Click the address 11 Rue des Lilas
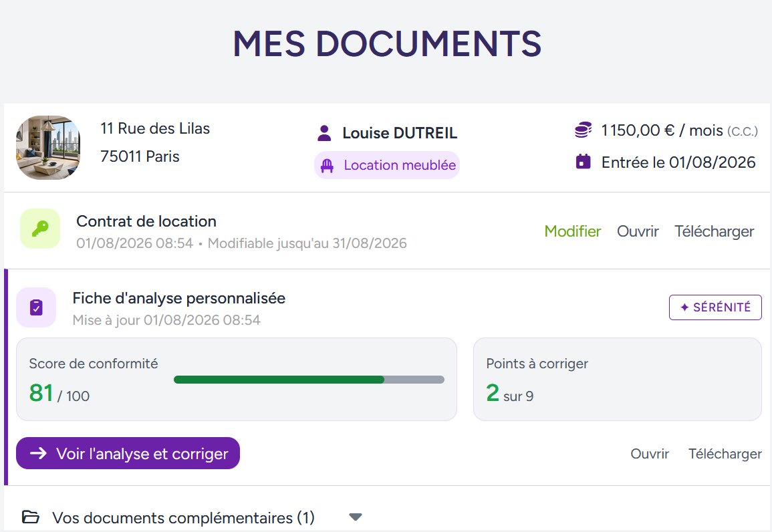Image resolution: width=772 pixels, height=532 pixels. pos(155,128)
